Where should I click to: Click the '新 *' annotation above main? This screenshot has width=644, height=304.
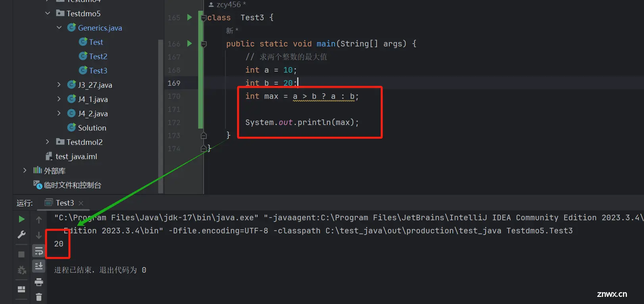point(232,31)
